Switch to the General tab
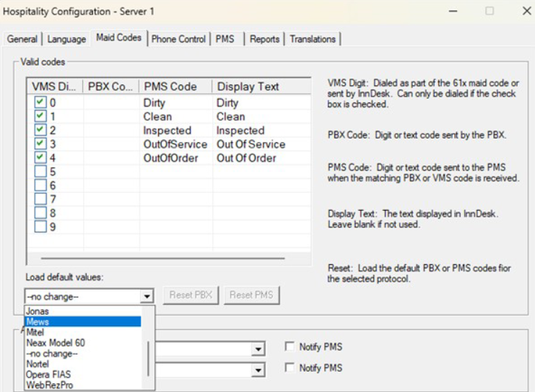Viewport: 535px width, 392px height. 22,39
